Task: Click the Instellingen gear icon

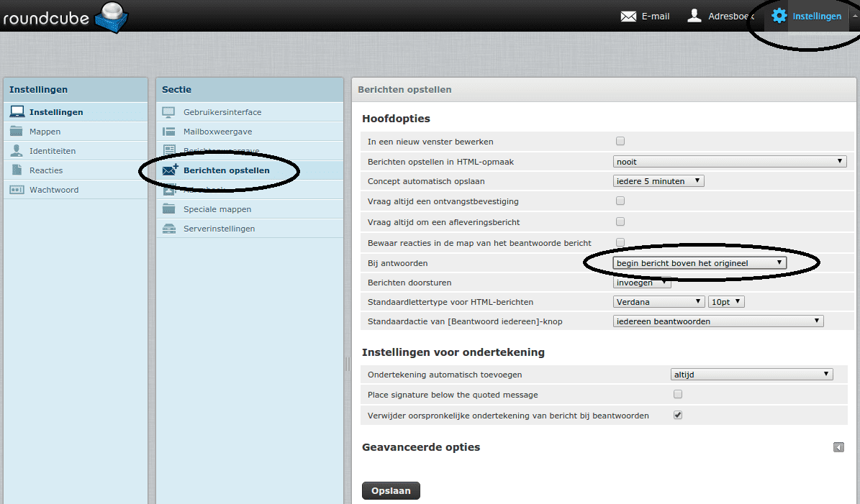Action: (x=779, y=16)
